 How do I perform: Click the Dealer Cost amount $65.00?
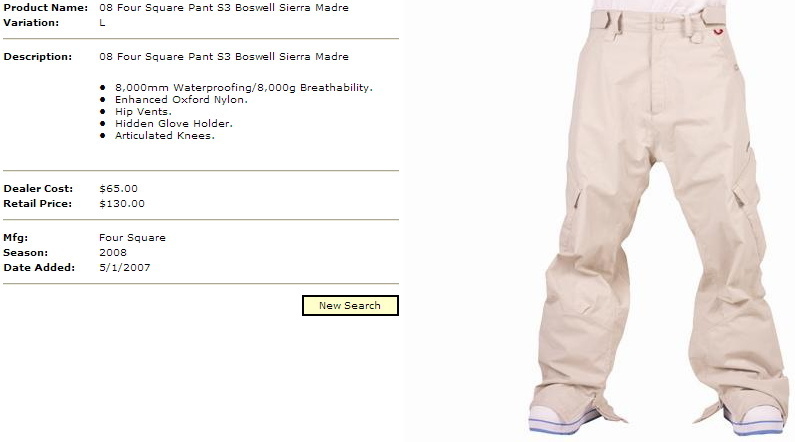[x=118, y=189]
